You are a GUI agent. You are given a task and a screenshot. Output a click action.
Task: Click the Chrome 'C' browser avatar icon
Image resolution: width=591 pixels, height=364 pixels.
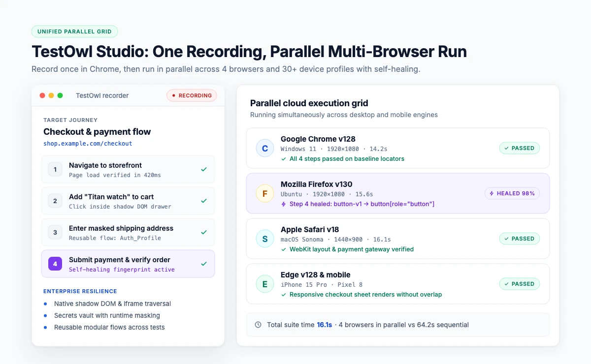(x=265, y=149)
